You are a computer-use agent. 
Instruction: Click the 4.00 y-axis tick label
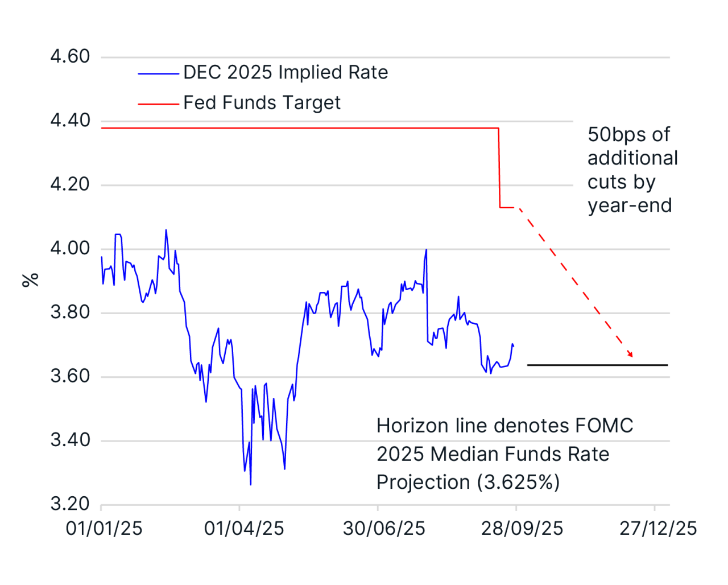coord(70,249)
